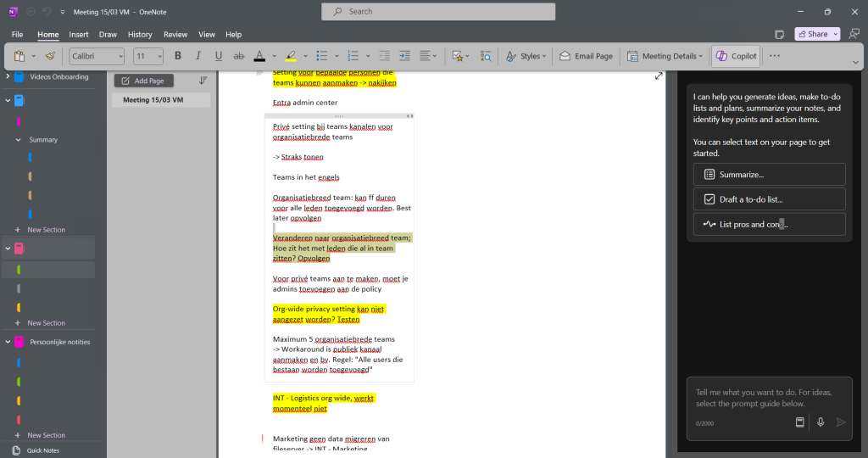Toggle underline formatting
This screenshot has height=458, width=868.
click(x=218, y=56)
